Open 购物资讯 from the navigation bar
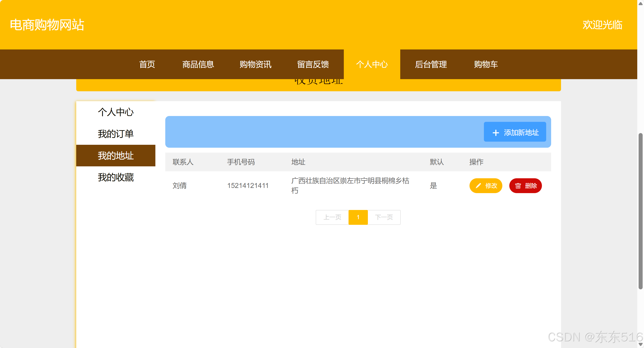Image resolution: width=644 pixels, height=348 pixels. click(x=255, y=64)
